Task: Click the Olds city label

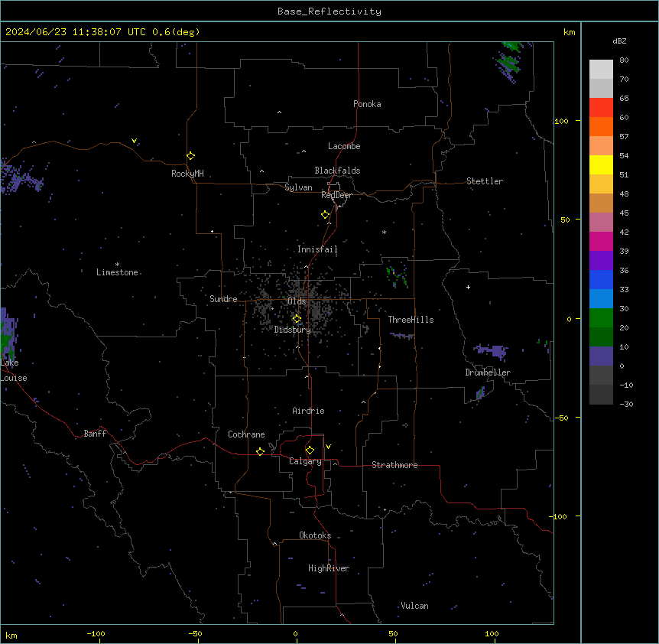Action: (297, 301)
